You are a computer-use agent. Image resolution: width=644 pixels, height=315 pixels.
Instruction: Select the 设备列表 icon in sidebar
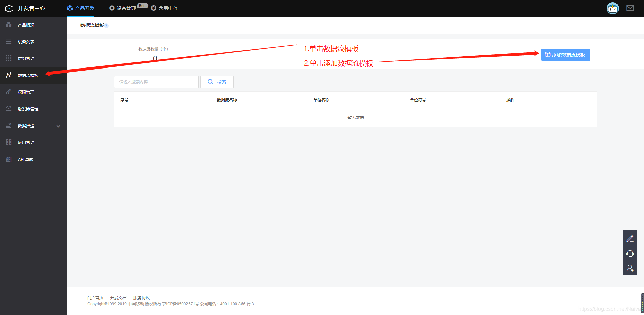coord(9,41)
